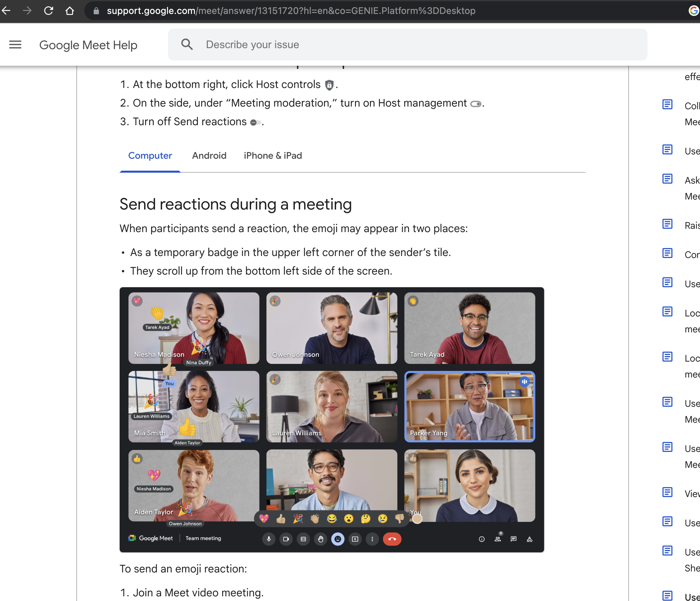Image resolution: width=700 pixels, height=601 pixels.
Task: Click the site padlock icon
Action: point(96,11)
